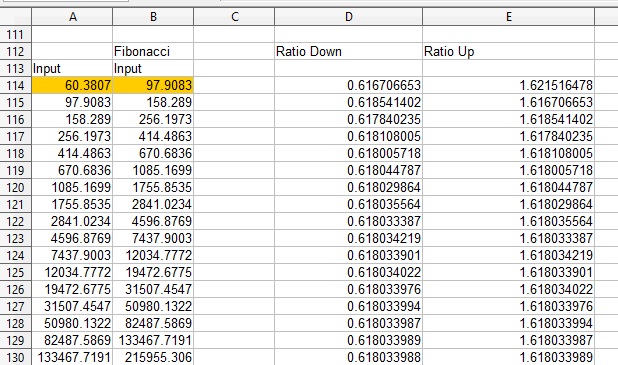
Task: Select cell 0.618034022 in column D
Action: click(x=348, y=272)
